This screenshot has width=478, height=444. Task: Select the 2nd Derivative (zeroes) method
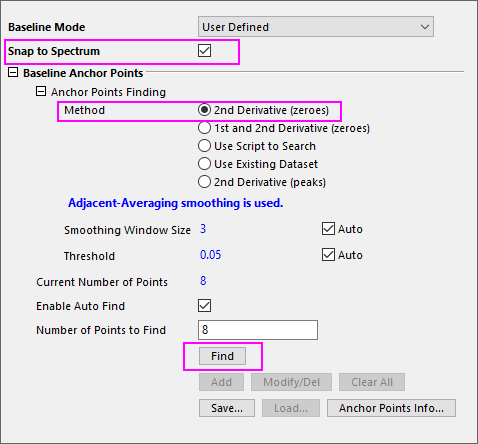click(x=204, y=110)
